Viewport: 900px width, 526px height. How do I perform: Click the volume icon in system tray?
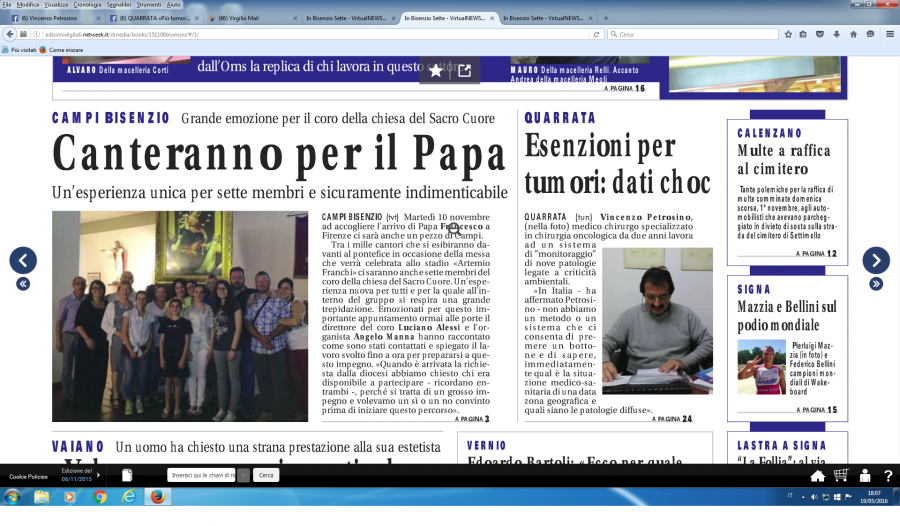pyautogui.click(x=814, y=497)
